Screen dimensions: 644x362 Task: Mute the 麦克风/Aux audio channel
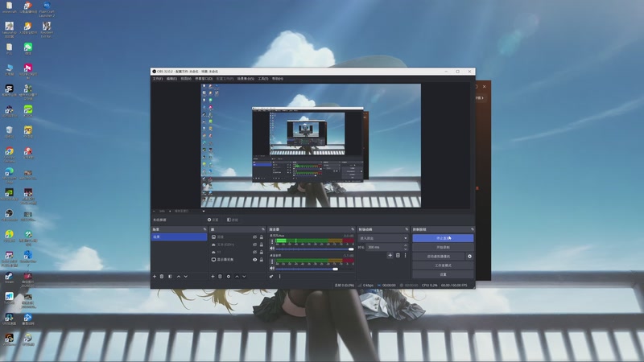click(272, 249)
